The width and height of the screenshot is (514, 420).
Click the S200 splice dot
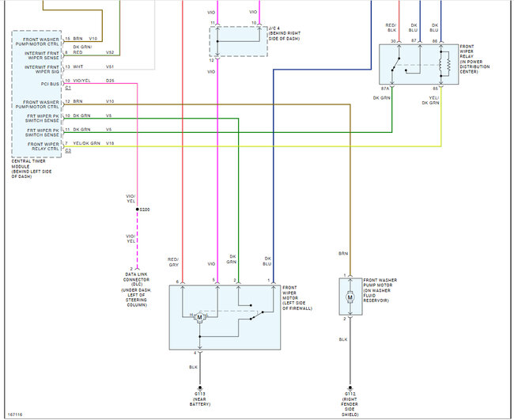tap(138, 209)
